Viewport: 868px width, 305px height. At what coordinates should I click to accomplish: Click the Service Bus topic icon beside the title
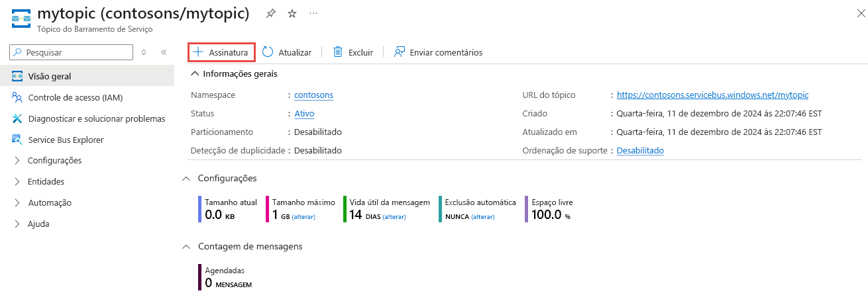(x=21, y=18)
